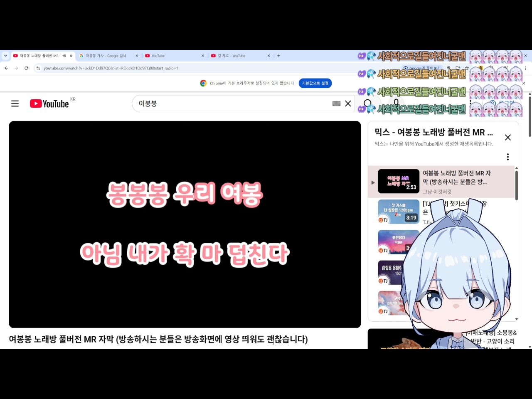
Task: Set Chrome as default with 기본값으로 설정
Action: click(315, 83)
